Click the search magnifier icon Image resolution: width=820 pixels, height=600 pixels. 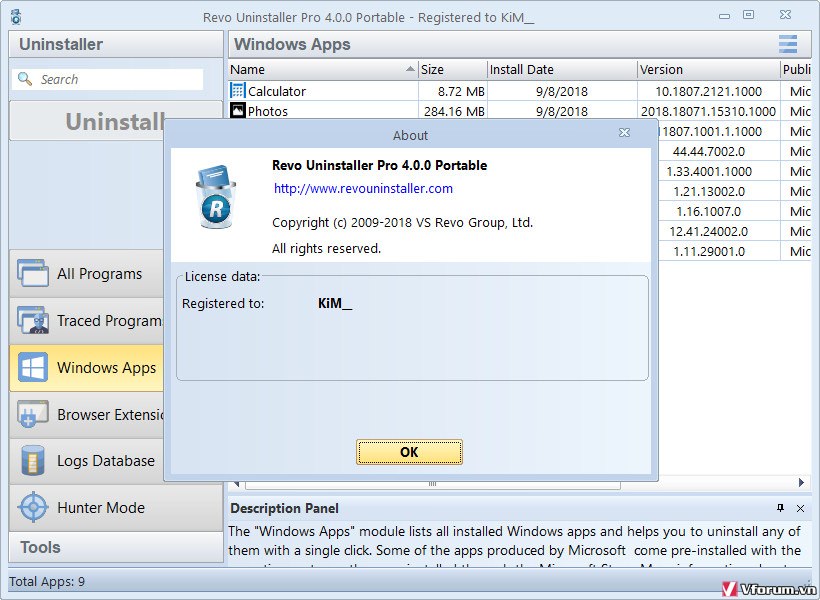click(x=25, y=79)
